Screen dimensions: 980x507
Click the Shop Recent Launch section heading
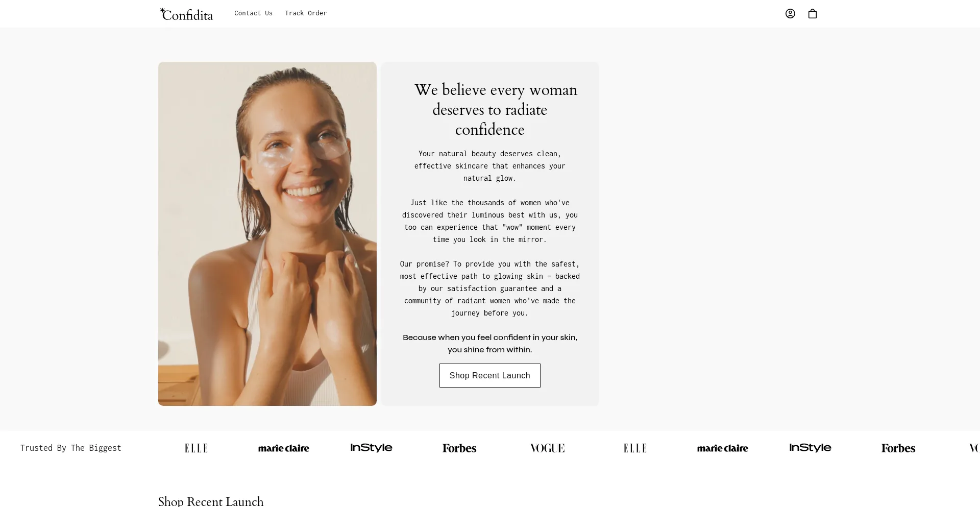(x=211, y=501)
